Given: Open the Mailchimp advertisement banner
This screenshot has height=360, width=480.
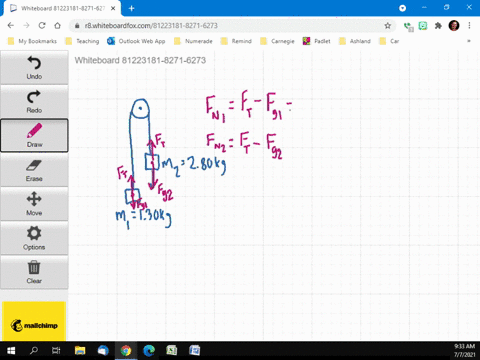Looking at the screenshot, I should tap(34, 321).
